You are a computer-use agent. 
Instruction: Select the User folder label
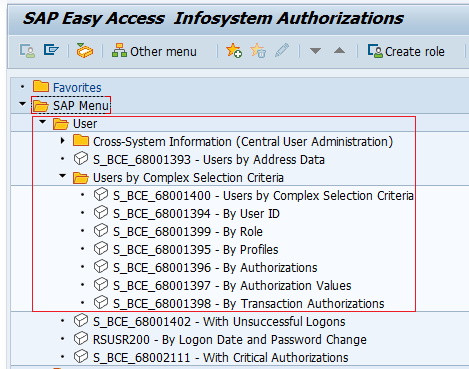85,124
